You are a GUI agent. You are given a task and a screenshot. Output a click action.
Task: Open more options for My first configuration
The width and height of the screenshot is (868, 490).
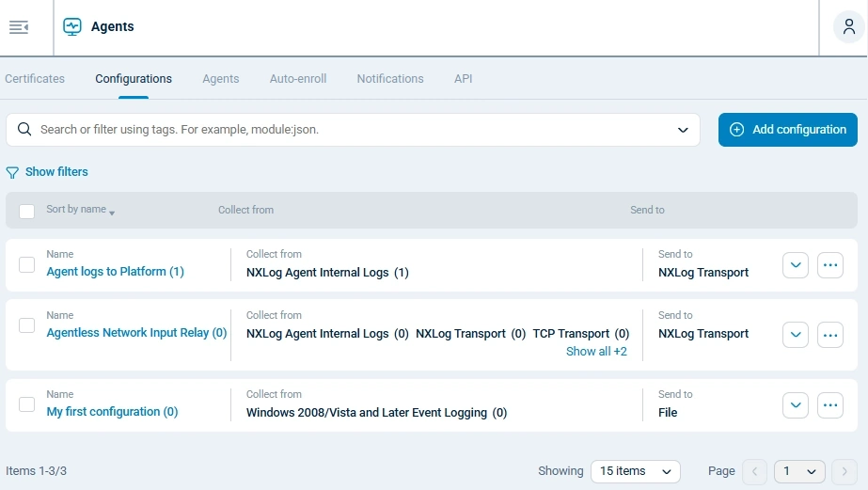point(829,405)
